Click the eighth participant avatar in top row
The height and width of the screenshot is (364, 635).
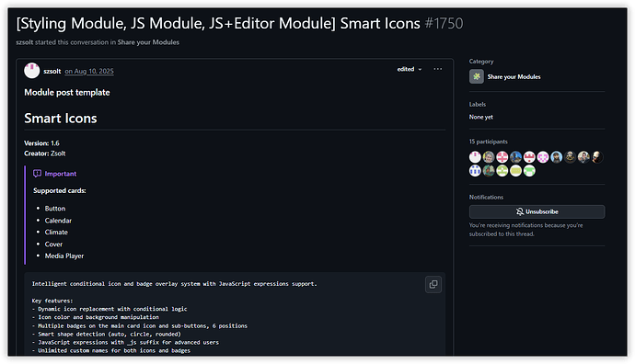(x=570, y=157)
